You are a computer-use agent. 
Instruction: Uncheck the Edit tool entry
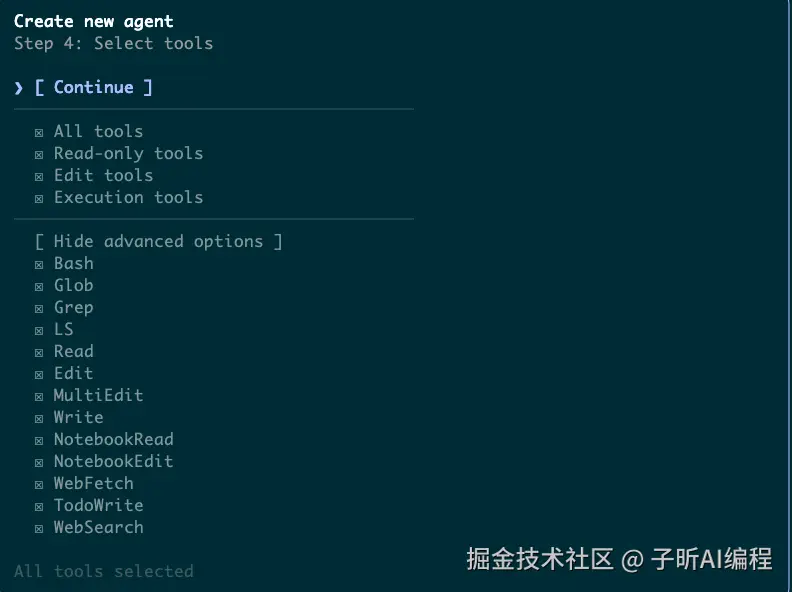(39, 374)
